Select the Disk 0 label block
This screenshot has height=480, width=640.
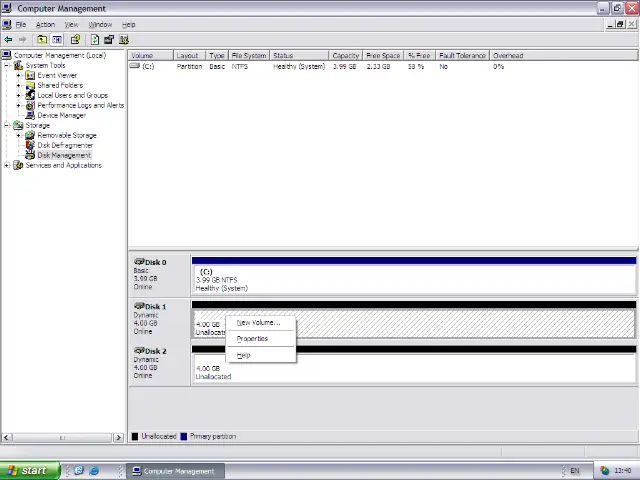[x=159, y=275]
